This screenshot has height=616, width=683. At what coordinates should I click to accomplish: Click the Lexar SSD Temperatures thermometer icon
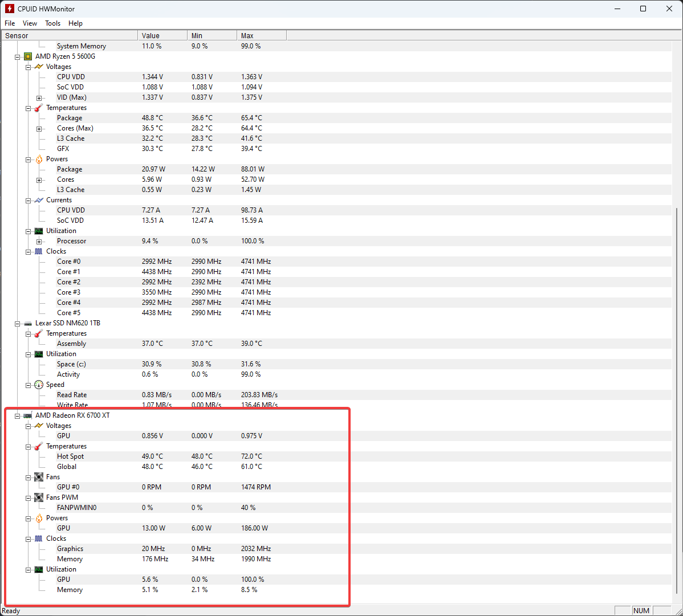click(x=39, y=333)
